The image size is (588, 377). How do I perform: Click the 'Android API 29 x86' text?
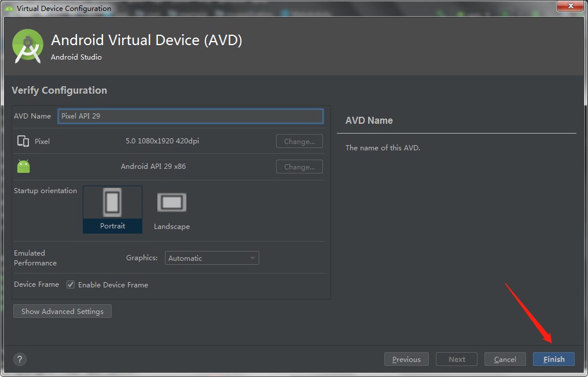153,167
